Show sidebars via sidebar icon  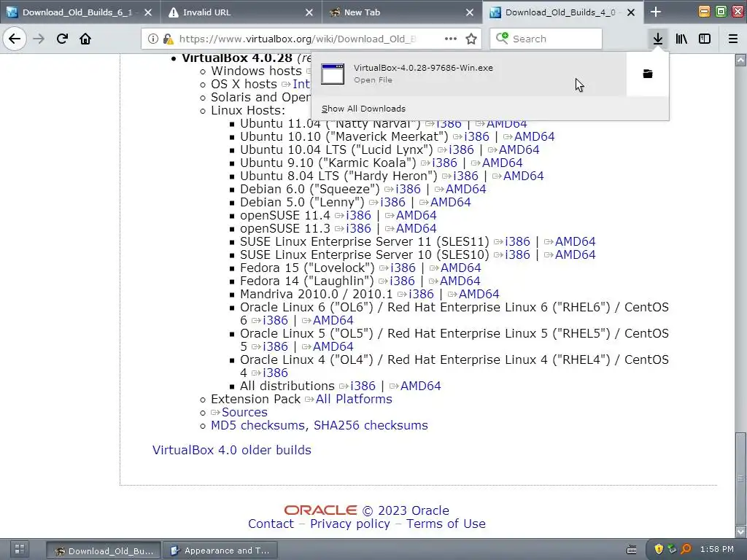pyautogui.click(x=705, y=39)
